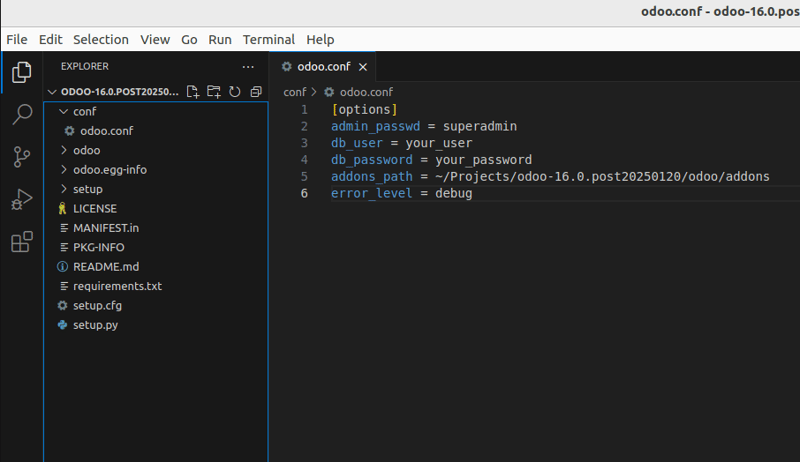Open the Run menu

[x=220, y=39]
